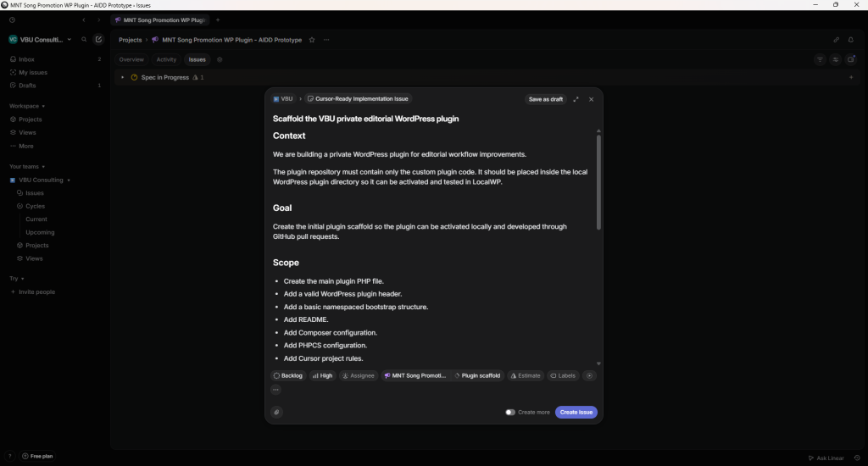The width and height of the screenshot is (868, 466).
Task: Open workspace Projects in sidebar
Action: coord(55,119)
